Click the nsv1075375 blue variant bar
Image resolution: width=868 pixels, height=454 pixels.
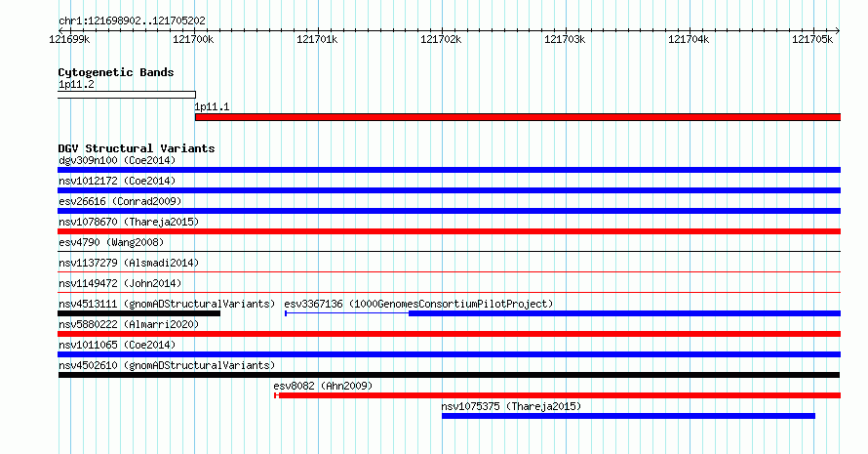628,416
